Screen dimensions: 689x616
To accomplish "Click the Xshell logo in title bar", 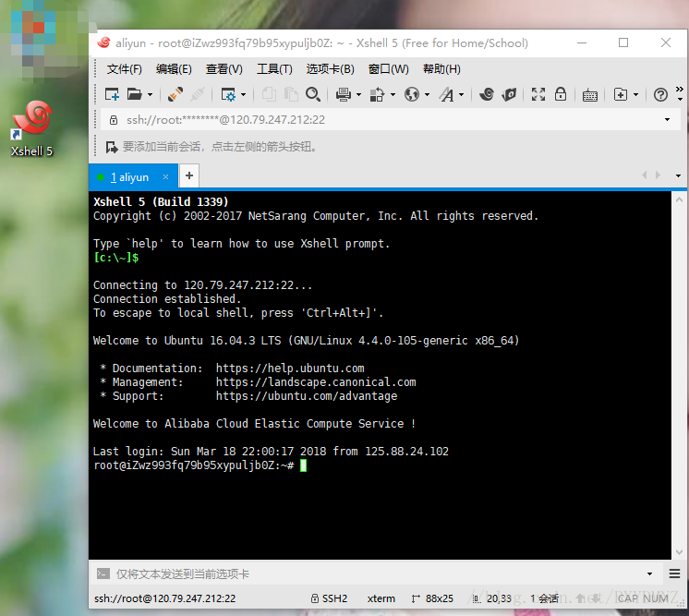I will point(103,42).
